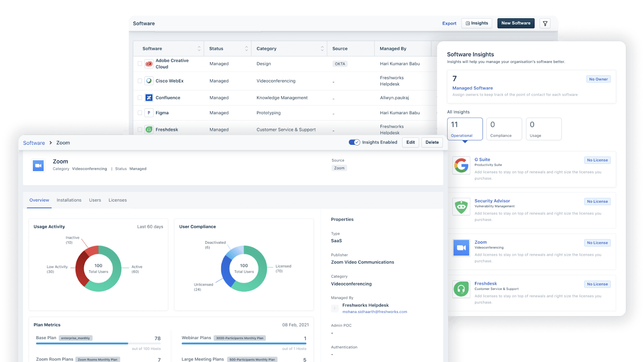Click the Figma software icon
Image resolution: width=644 pixels, height=362 pixels.
coord(149,113)
